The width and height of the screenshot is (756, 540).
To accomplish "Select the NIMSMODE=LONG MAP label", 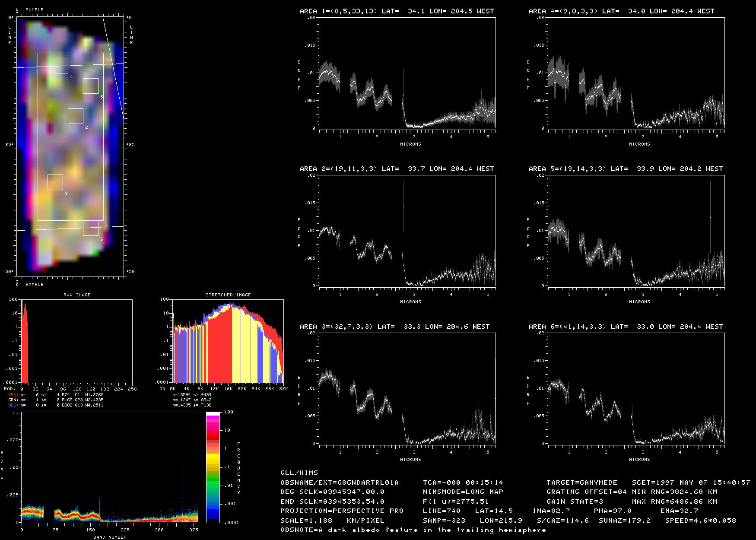I will coord(463,492).
